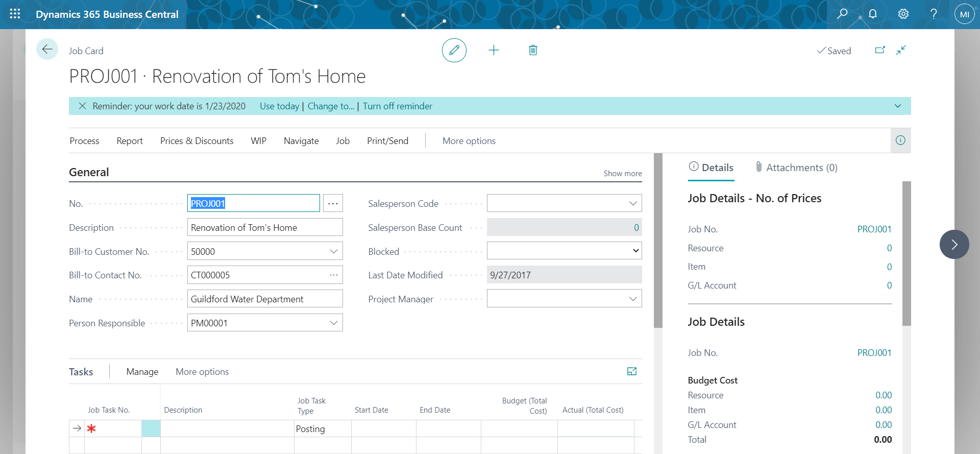Open the notifications bell
The height and width of the screenshot is (454, 980).
point(873,14)
